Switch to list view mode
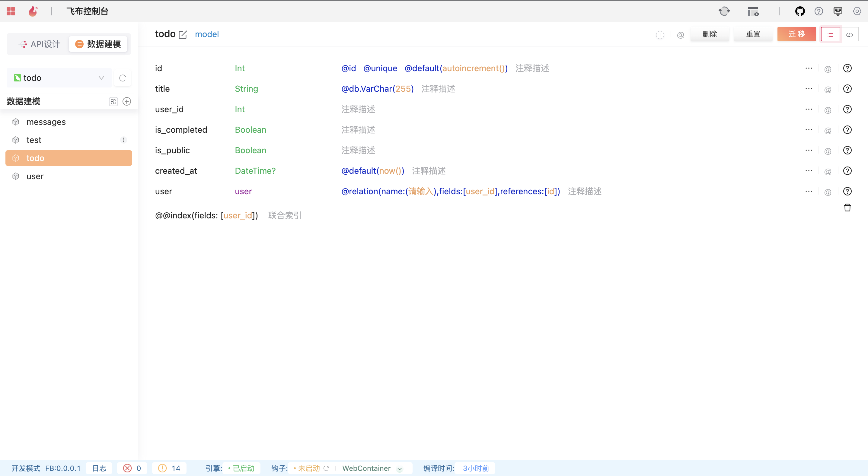Image resolution: width=868 pixels, height=476 pixels. coord(830,35)
